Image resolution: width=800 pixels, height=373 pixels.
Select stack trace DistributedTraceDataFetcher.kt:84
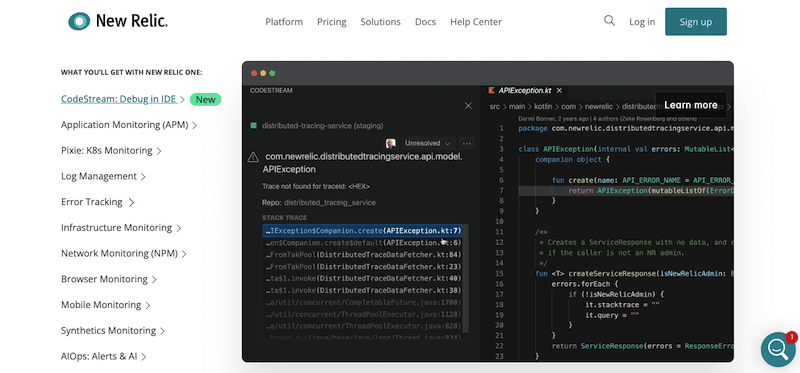(x=363, y=255)
